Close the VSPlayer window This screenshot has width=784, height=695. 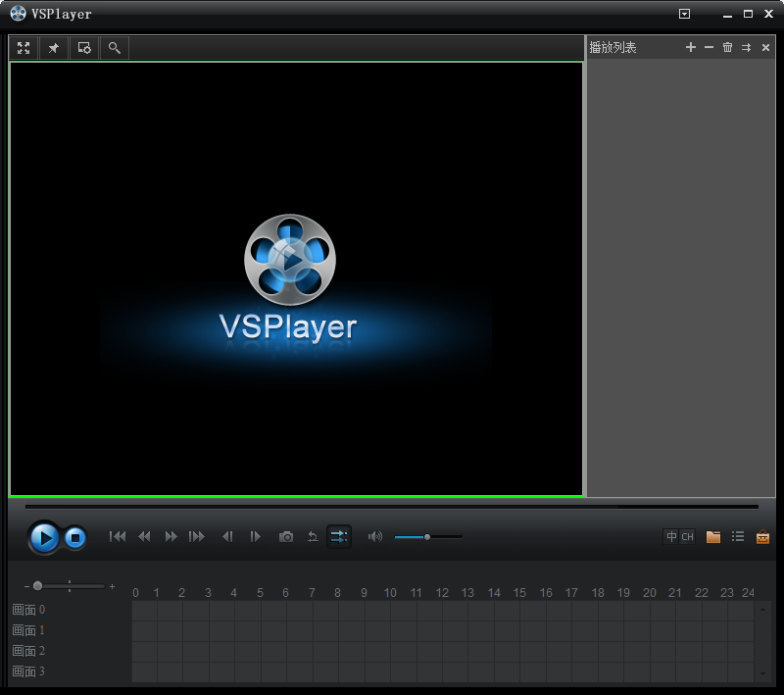coord(768,14)
